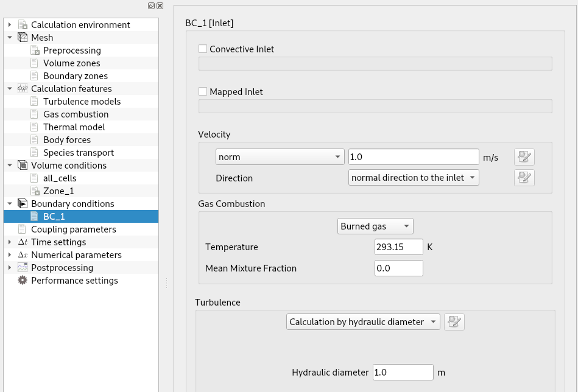Enable the Convective Inlet checkbox
The image size is (578, 392).
pos(203,49)
